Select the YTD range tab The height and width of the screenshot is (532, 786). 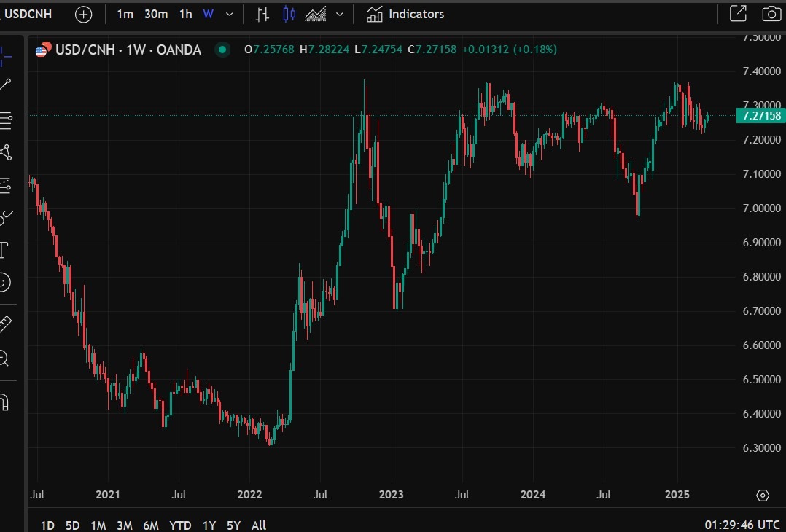point(180,525)
